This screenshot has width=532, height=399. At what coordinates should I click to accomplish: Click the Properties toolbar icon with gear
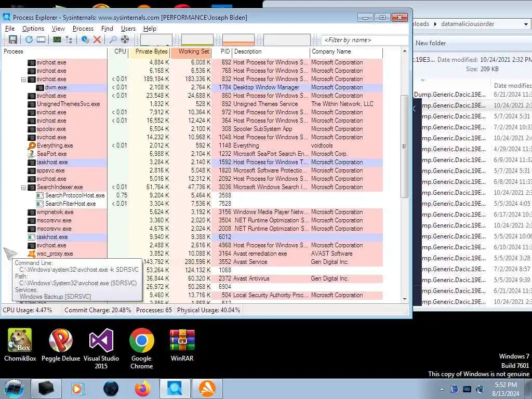click(85, 39)
